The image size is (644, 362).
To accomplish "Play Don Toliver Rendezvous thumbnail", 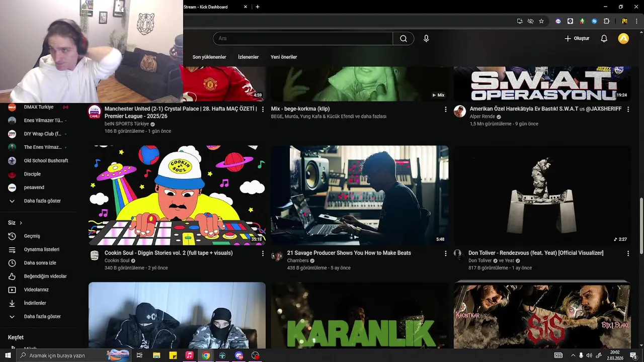I will [542, 196].
